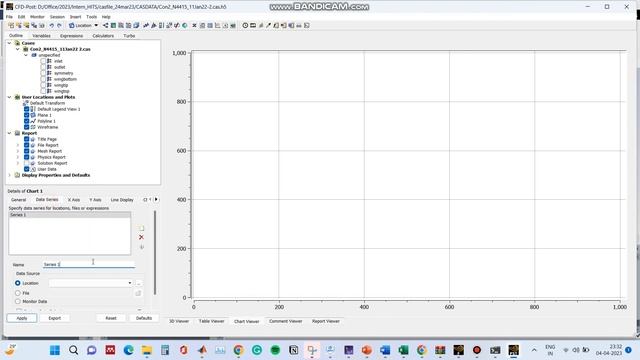Tick the inlet boundary checkbox
Image resolution: width=640 pixels, height=360 pixels.
coord(43,61)
